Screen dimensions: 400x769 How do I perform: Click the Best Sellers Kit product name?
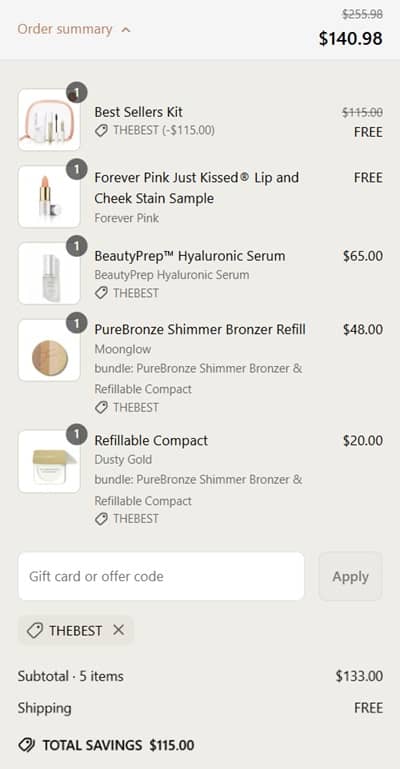pos(138,112)
